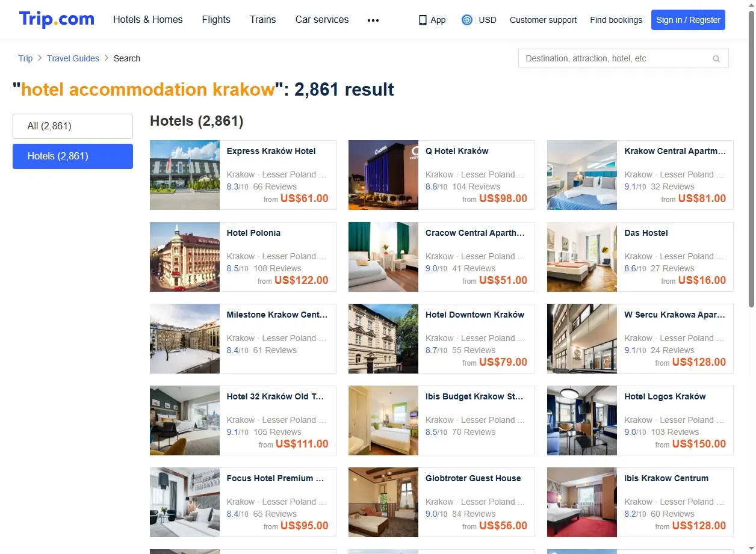Viewport: 756px width, 554px height.
Task: Click Ibis Krakow Centrum title
Action: 666,478
